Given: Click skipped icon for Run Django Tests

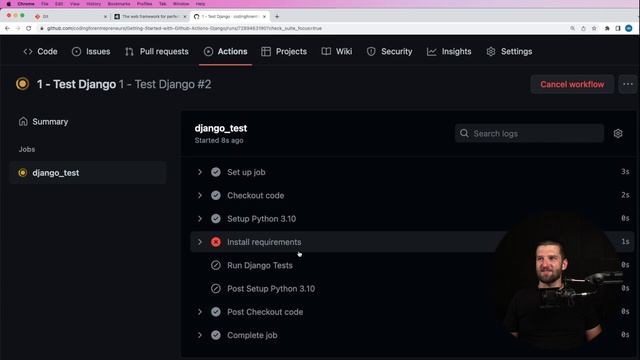Looking at the screenshot, I should point(216,265).
